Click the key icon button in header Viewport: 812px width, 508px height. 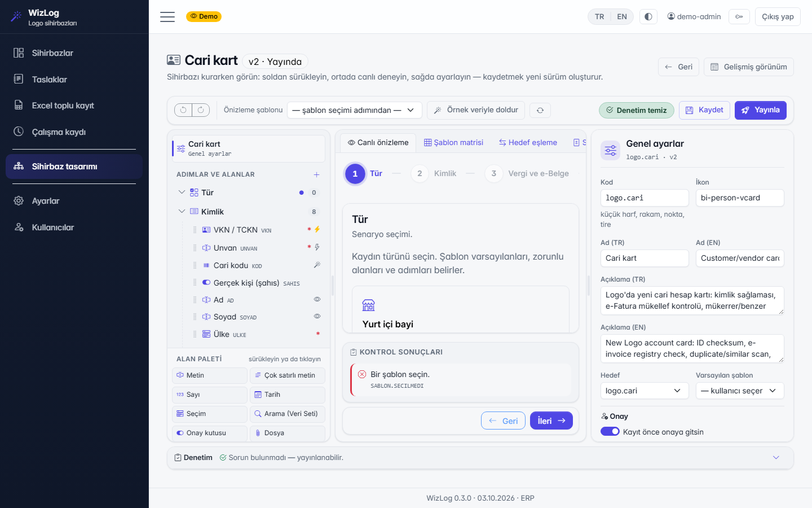coord(739,17)
